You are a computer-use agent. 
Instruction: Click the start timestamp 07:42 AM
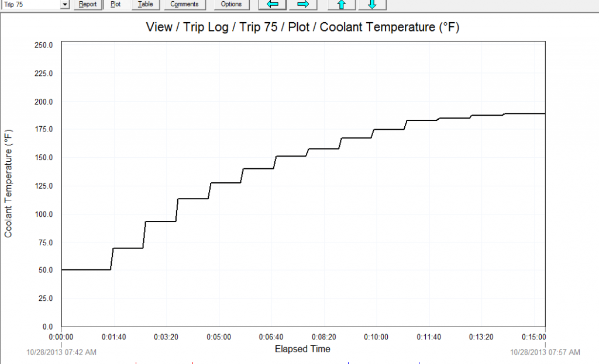[62, 352]
